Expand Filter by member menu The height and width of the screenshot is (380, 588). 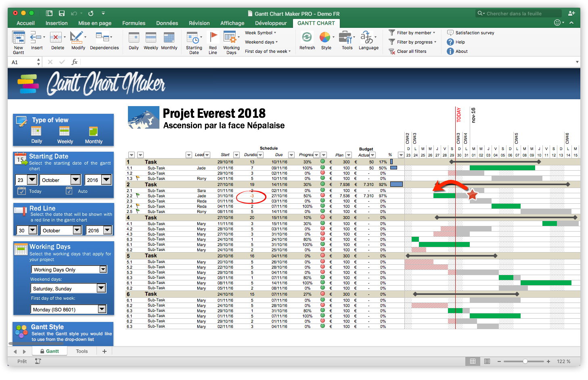pyautogui.click(x=412, y=33)
